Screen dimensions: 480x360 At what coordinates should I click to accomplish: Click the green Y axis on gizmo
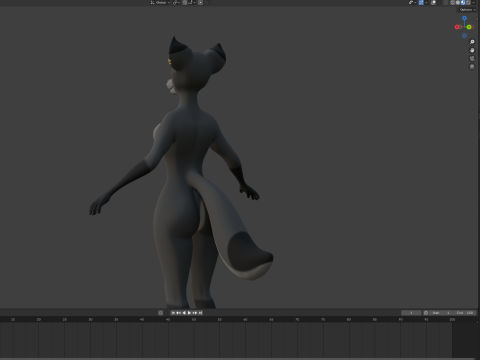click(x=469, y=27)
